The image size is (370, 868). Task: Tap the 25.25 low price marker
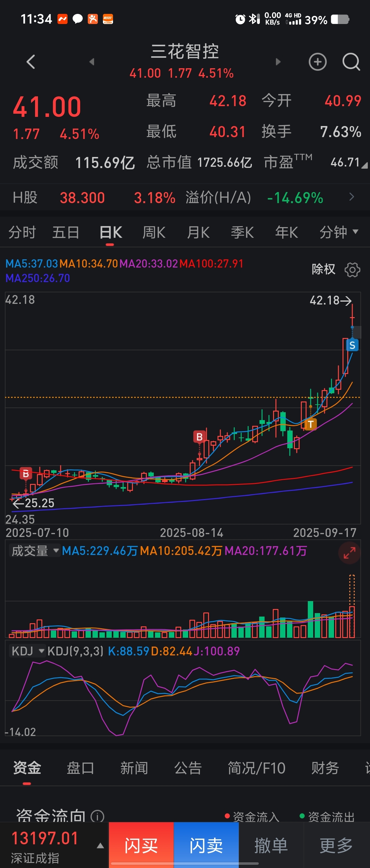(33, 503)
